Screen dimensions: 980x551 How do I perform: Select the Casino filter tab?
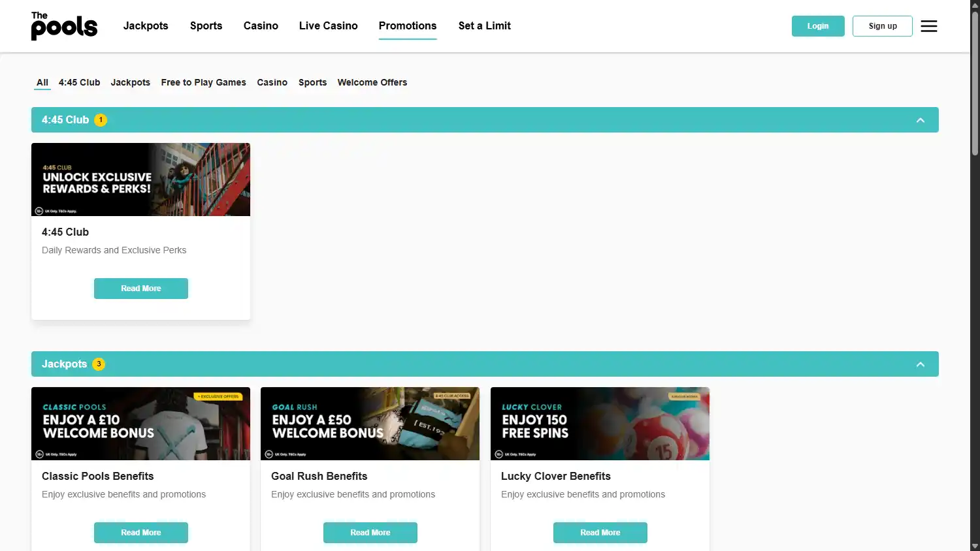(272, 82)
